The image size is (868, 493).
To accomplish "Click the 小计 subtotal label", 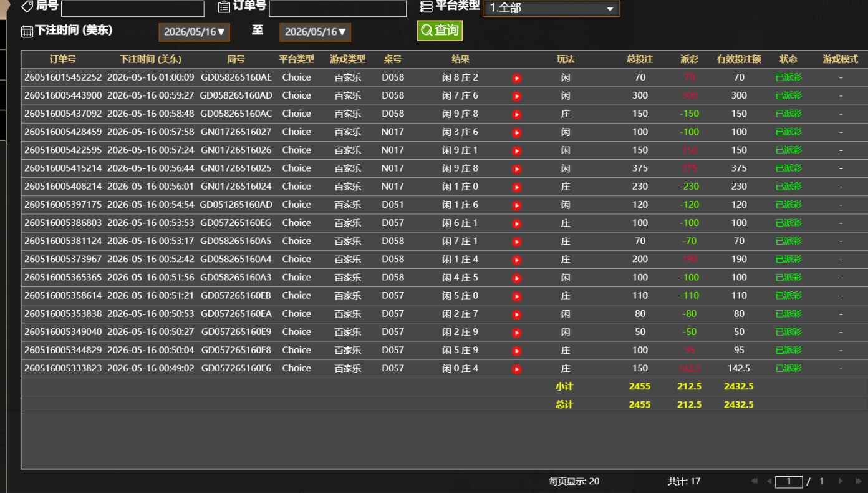I will tap(564, 386).
